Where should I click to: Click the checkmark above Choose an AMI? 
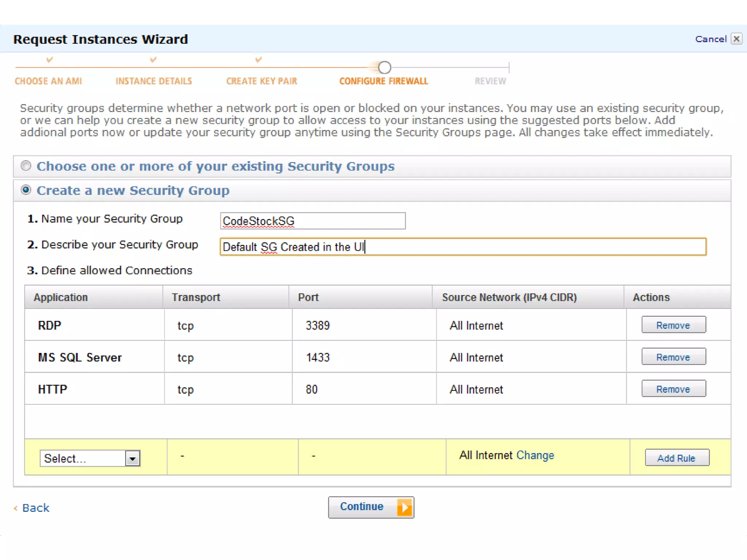coord(50,59)
